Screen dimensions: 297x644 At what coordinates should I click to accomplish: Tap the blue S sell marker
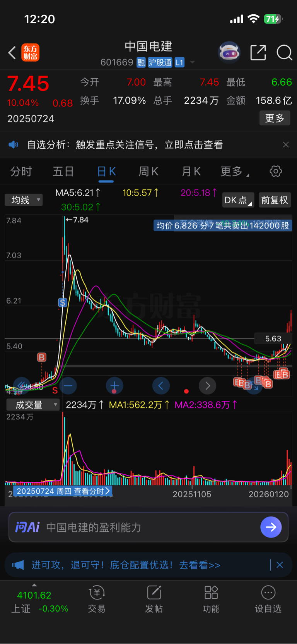click(63, 302)
